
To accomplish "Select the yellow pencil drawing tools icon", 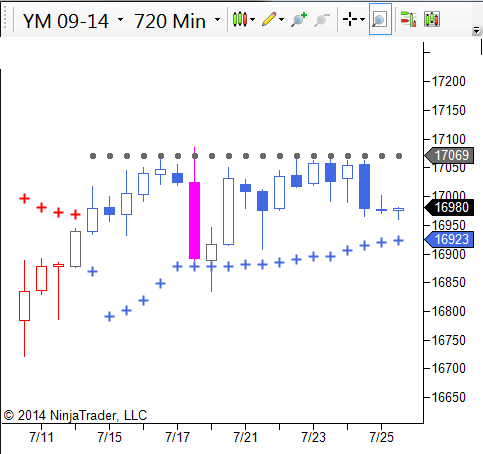I will click(x=269, y=19).
